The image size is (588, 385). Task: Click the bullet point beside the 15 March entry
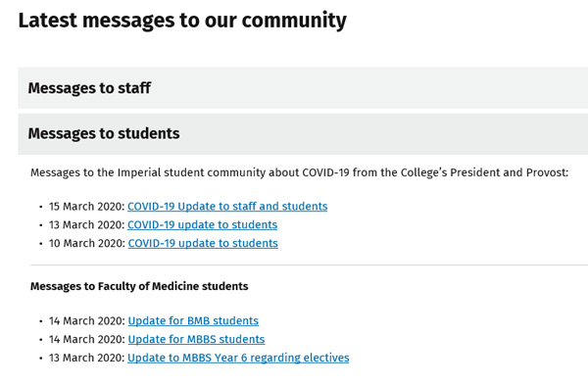point(40,207)
